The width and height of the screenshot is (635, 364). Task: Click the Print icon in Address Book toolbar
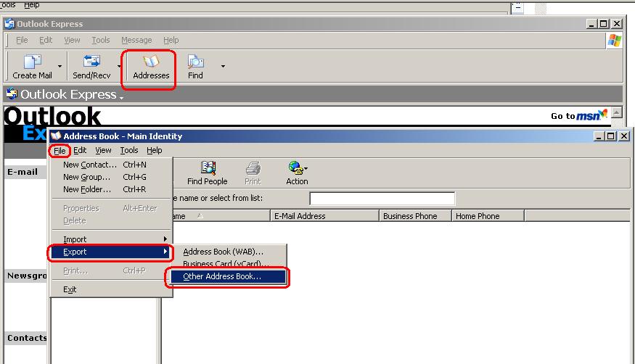click(x=253, y=173)
